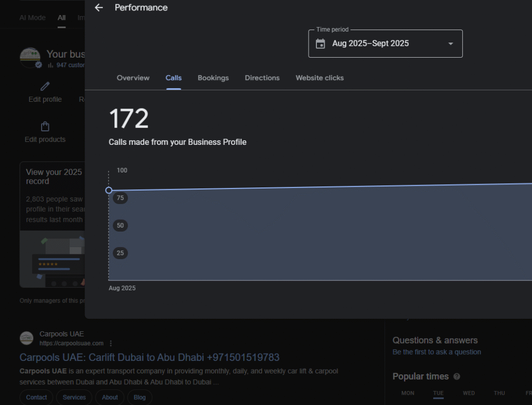Click the Aug 2025 data point on chart
The image size is (532, 405).
(109, 190)
